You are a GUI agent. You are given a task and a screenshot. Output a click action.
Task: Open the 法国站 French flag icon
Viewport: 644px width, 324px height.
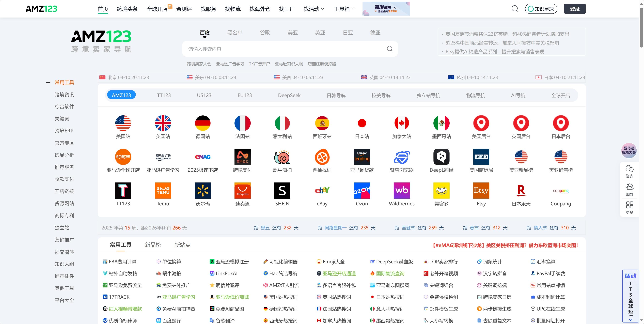click(x=243, y=123)
